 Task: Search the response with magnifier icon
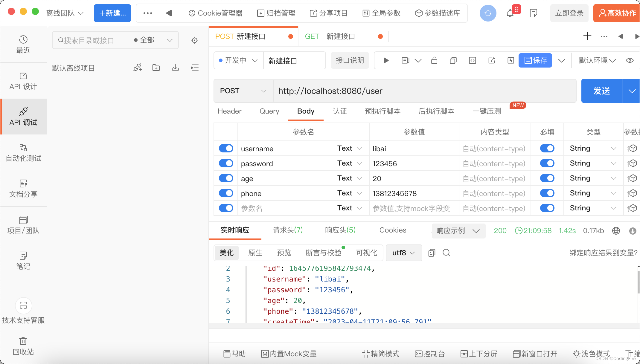(x=447, y=253)
